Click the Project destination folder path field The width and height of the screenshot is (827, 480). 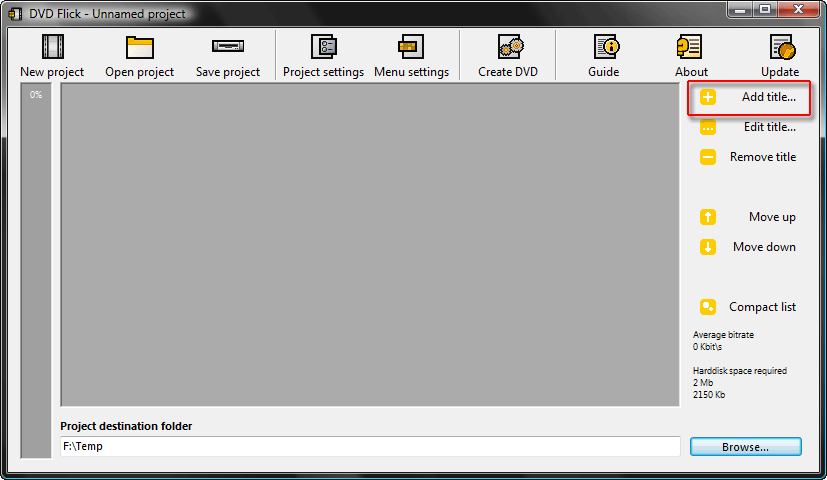(370, 446)
